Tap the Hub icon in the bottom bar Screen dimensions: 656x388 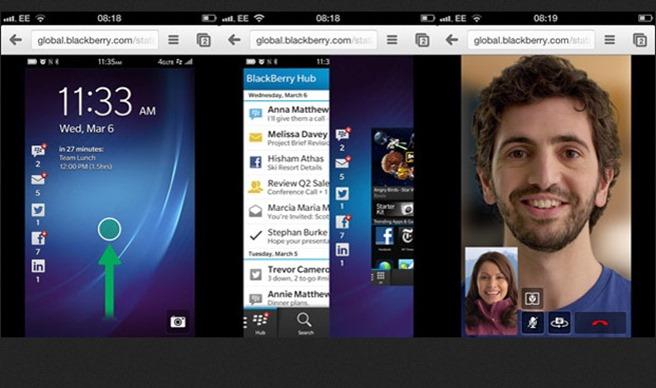(260, 323)
